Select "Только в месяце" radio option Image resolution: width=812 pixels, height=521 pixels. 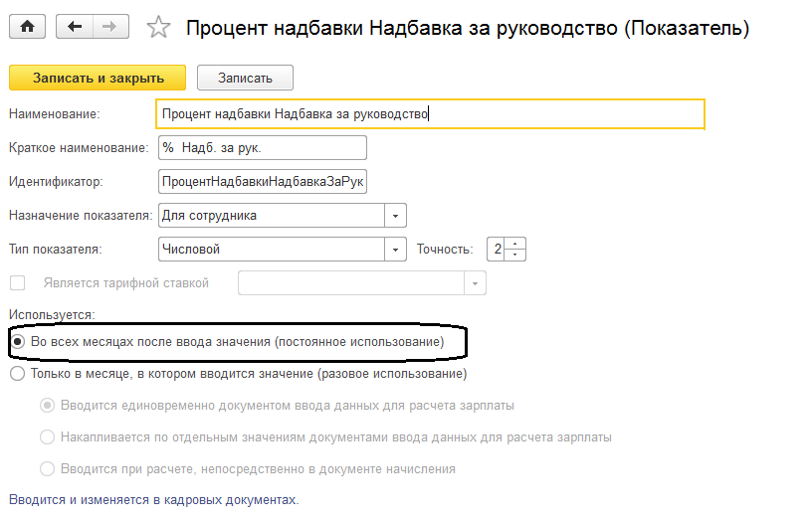coord(17,374)
